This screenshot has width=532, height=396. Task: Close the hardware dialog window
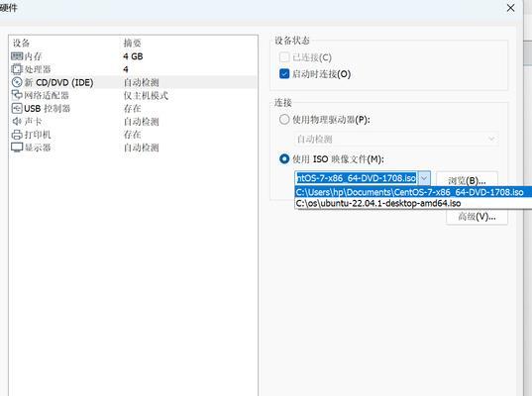coord(510,8)
